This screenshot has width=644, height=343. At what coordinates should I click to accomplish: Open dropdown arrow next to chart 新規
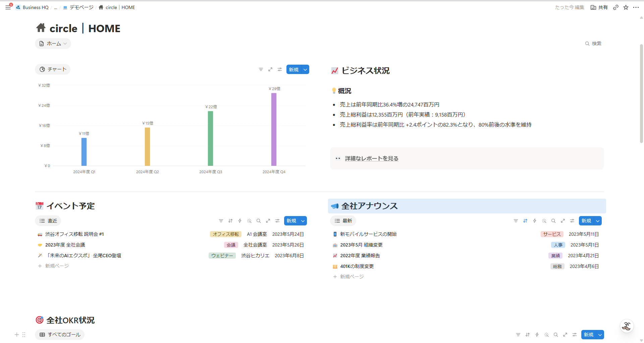pyautogui.click(x=305, y=69)
